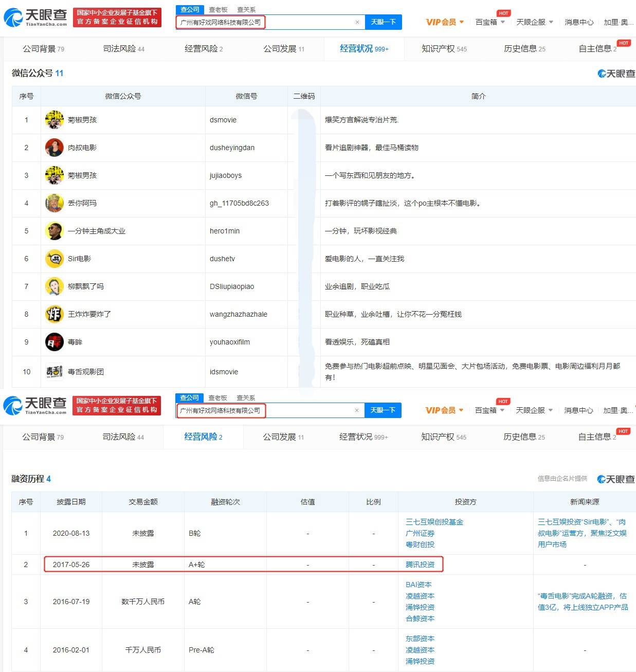Click 王炸炸要炸了 account avatar icon
The width and height of the screenshot is (636, 672).
54,314
